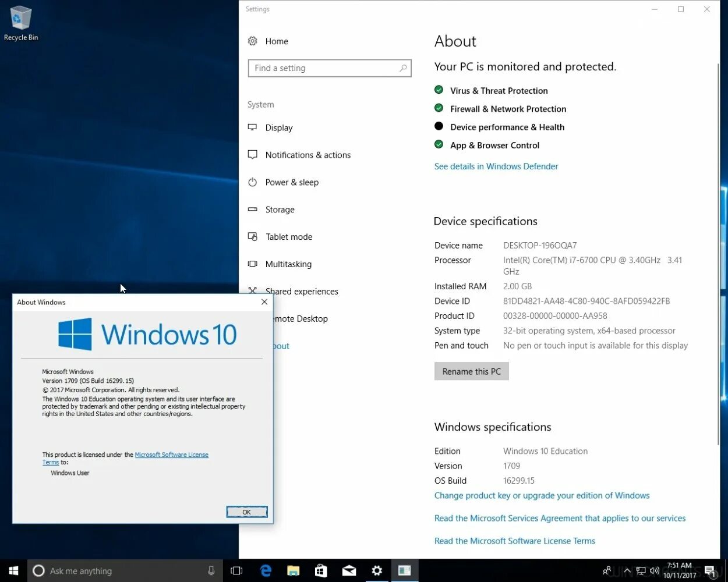Click the microphone icon in the search box

point(211,571)
